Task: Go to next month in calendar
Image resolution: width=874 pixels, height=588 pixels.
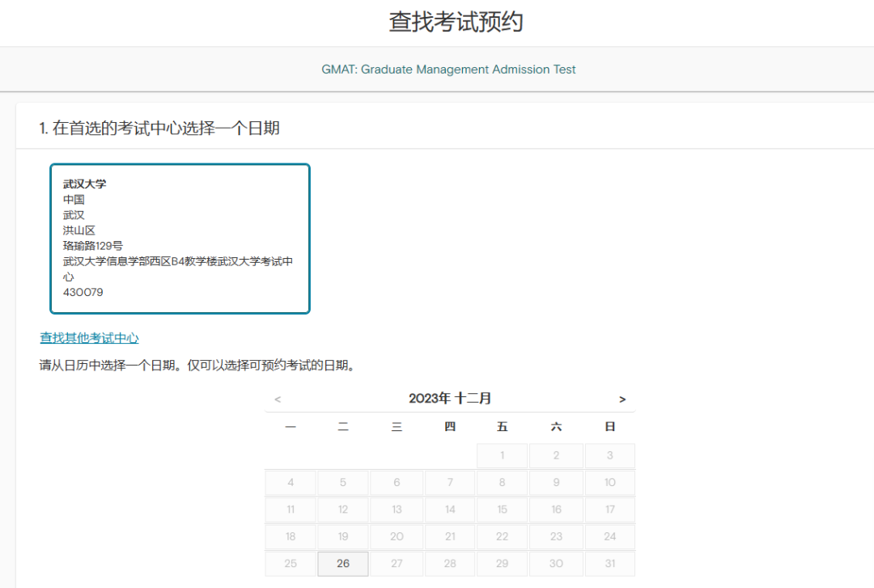Action: coord(622,399)
